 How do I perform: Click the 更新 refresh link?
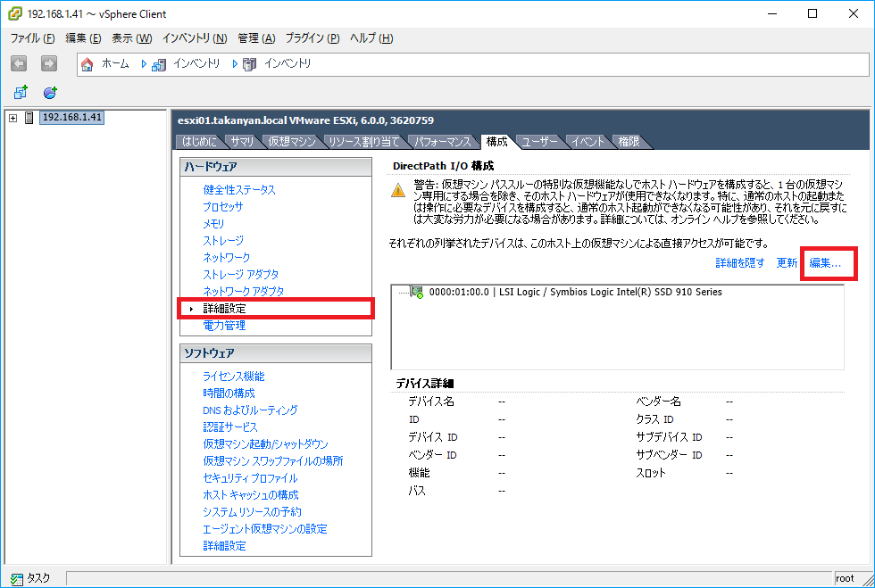coord(787,262)
